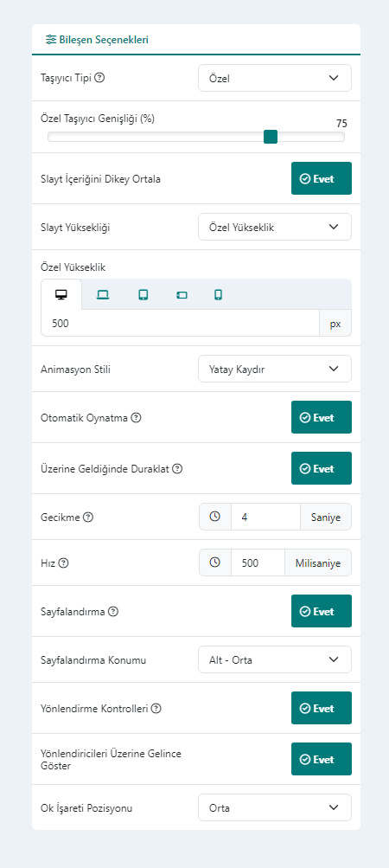Select the mobile portrait device tab icon
The image size is (389, 868).
pos(218,294)
